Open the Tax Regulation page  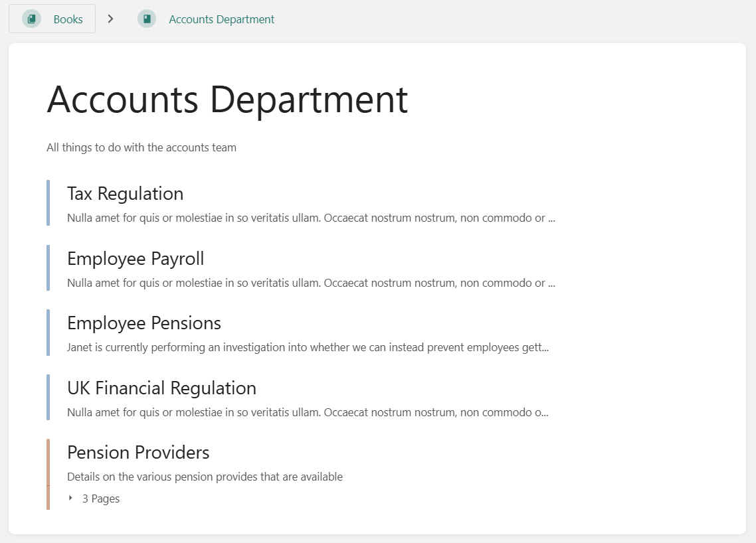pos(125,194)
